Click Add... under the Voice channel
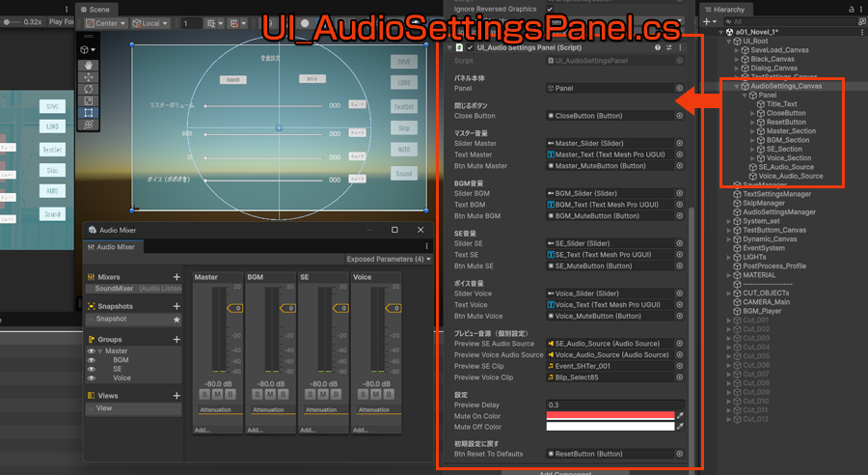868x475 pixels. tap(360, 430)
